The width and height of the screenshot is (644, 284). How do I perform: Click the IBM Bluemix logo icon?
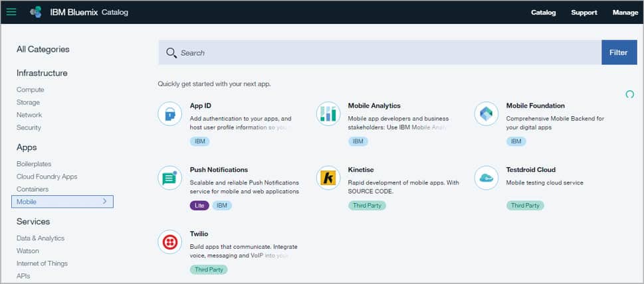[36, 12]
